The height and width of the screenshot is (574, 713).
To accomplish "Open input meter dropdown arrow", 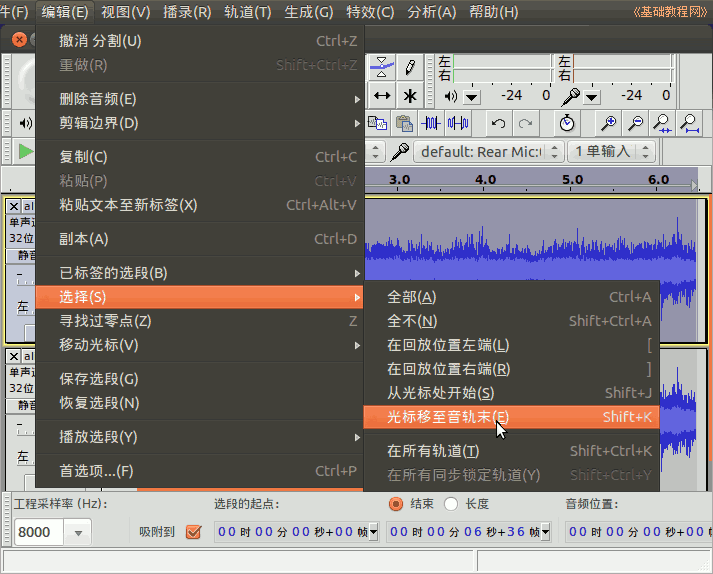I will click(592, 97).
